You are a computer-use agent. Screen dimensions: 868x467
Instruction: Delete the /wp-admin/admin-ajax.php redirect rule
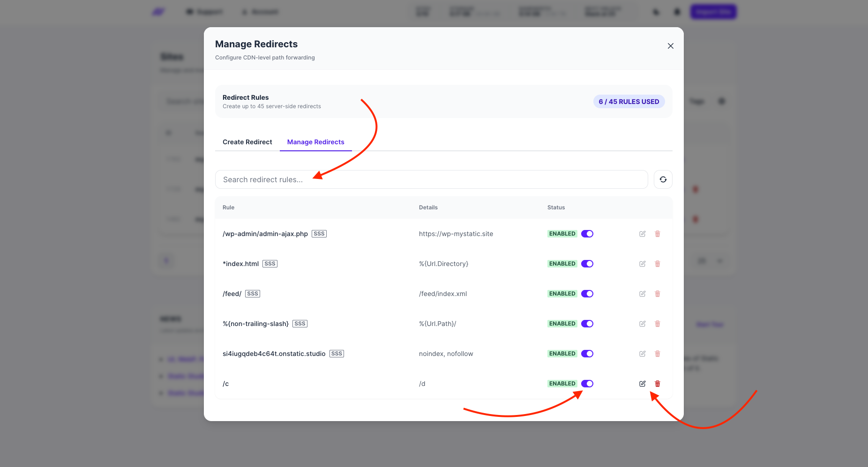[x=657, y=234]
